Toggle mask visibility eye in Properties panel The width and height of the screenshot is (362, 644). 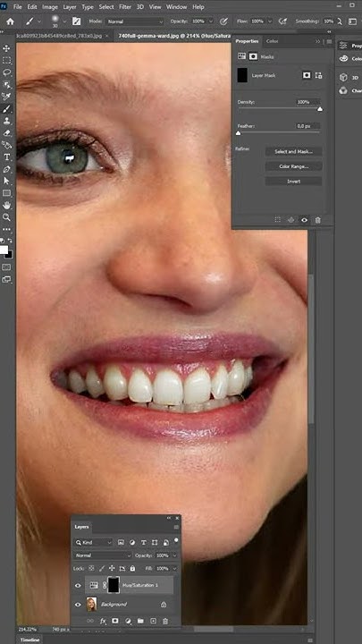(304, 220)
